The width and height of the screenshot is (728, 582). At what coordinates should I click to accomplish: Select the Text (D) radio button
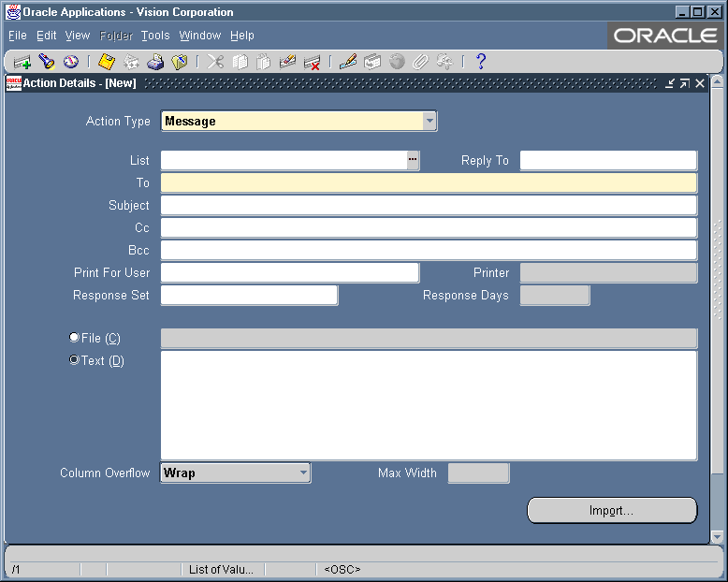coord(74,359)
